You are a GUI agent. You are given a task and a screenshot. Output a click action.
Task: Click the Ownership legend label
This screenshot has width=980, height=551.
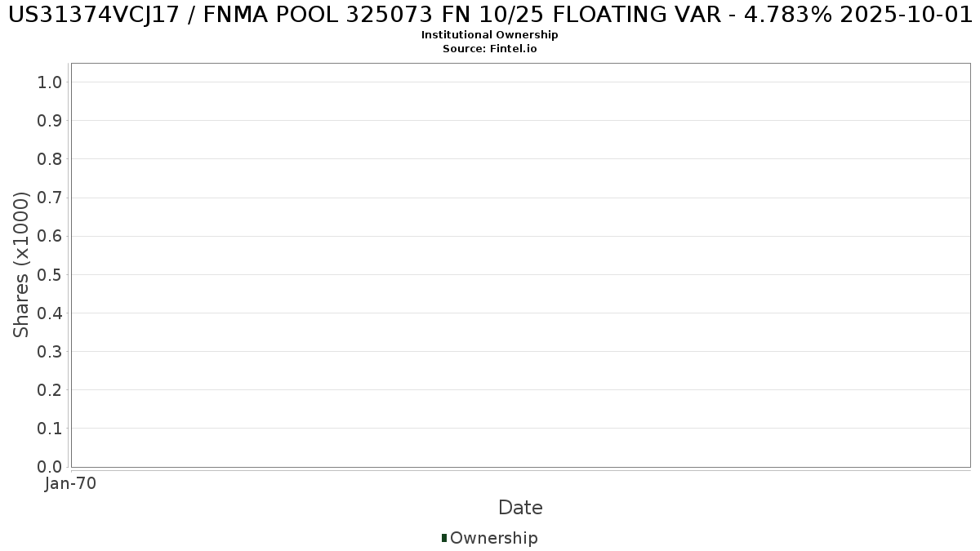pos(494,538)
